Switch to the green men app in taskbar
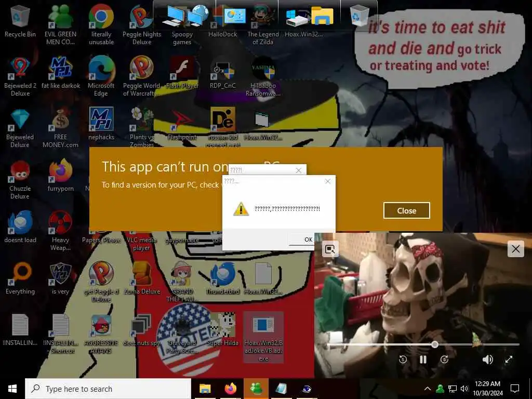Screen dimensions: 532x399 (x=256, y=389)
